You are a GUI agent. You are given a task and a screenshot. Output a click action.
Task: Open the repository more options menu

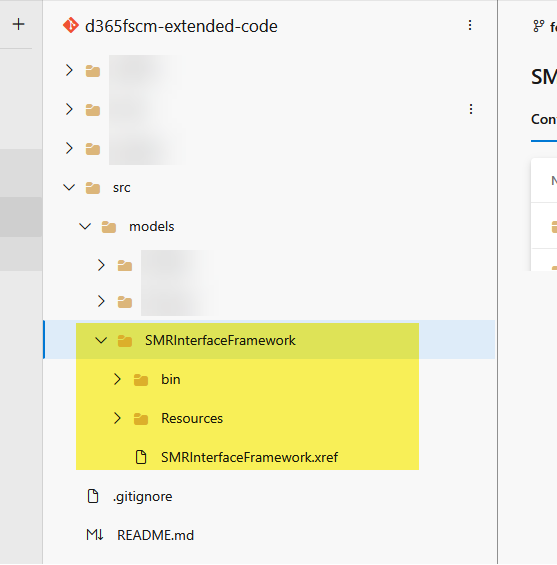point(470,25)
